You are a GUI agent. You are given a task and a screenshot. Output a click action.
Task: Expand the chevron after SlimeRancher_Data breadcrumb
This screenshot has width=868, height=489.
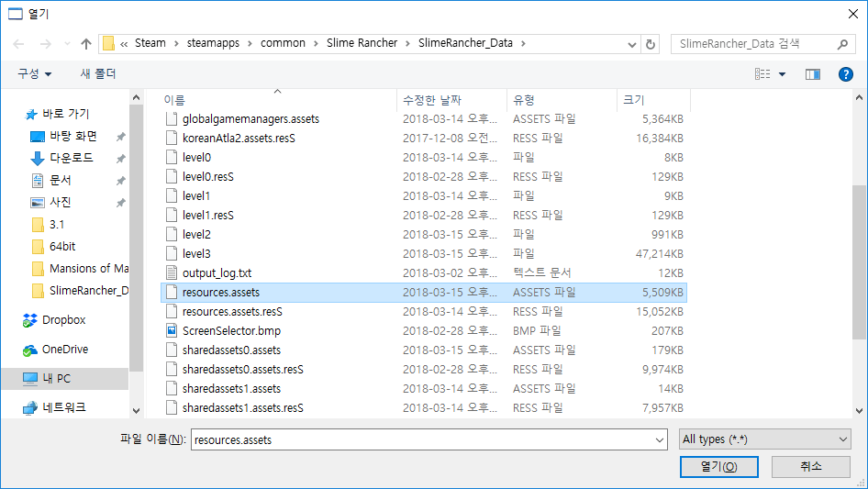(523, 43)
